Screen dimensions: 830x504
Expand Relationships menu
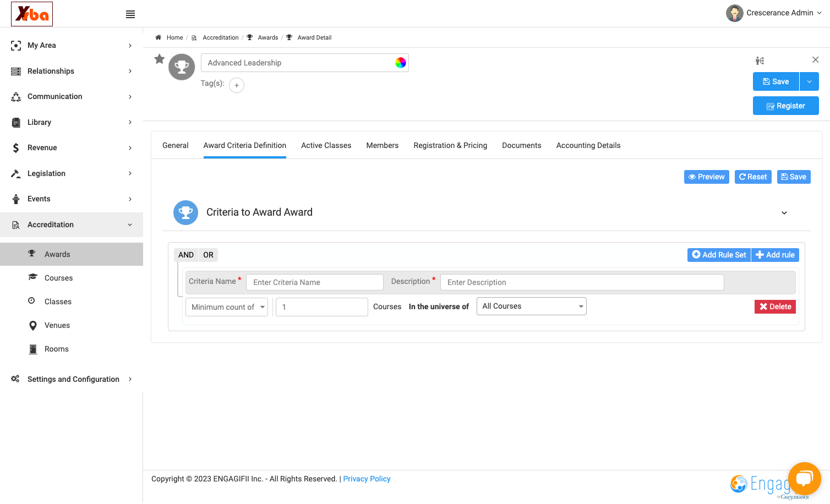[72, 71]
